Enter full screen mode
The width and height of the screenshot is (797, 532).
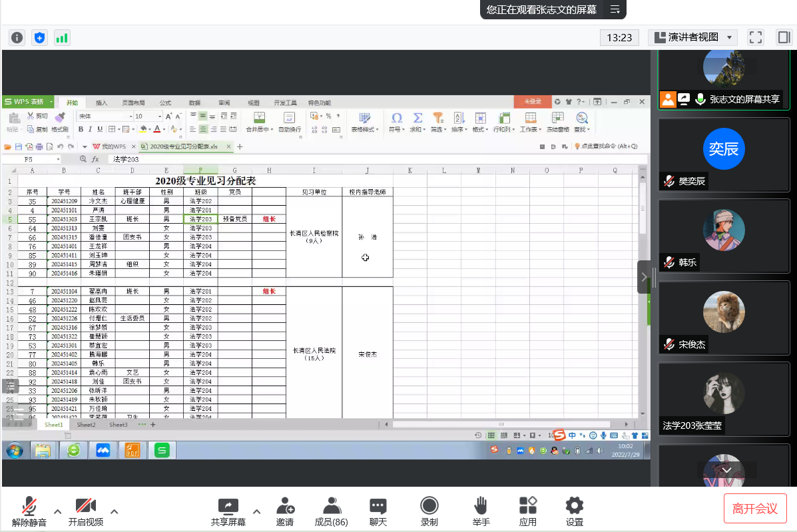[x=755, y=37]
